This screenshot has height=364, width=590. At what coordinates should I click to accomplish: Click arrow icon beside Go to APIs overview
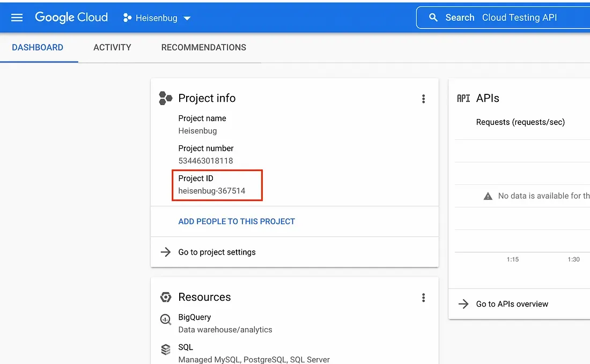click(x=463, y=304)
